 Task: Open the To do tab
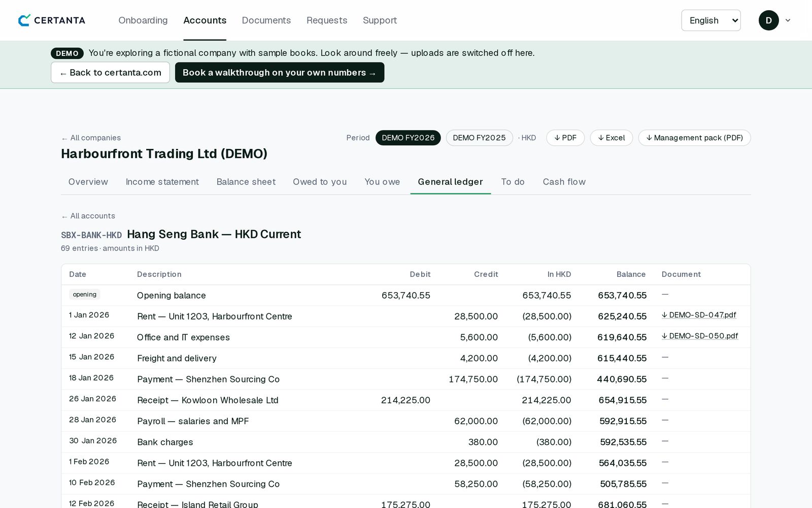tap(513, 182)
